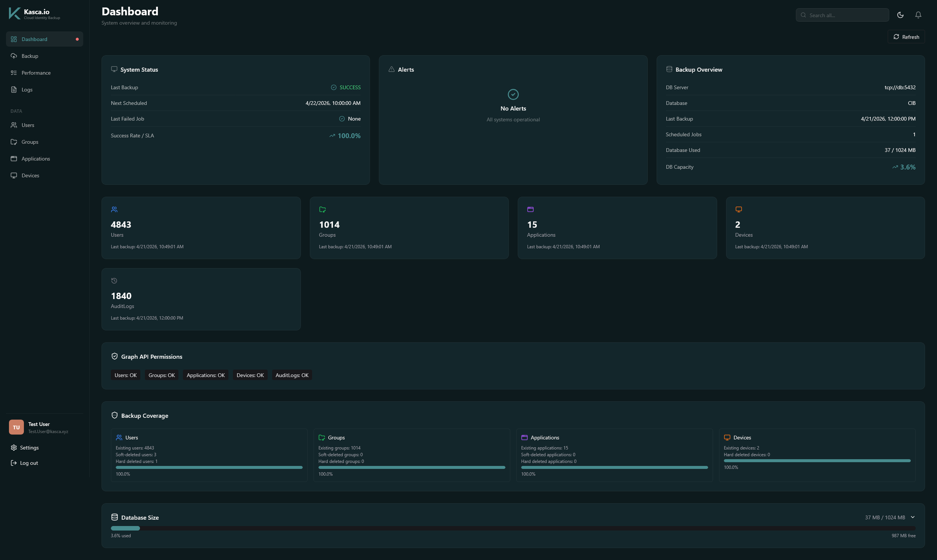Click the Refresh button

click(906, 37)
